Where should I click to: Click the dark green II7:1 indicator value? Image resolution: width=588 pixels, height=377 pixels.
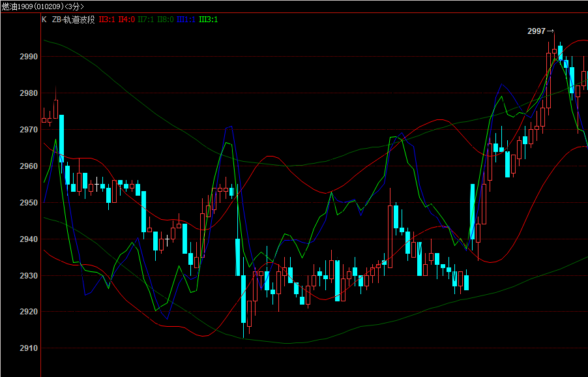click(146, 20)
